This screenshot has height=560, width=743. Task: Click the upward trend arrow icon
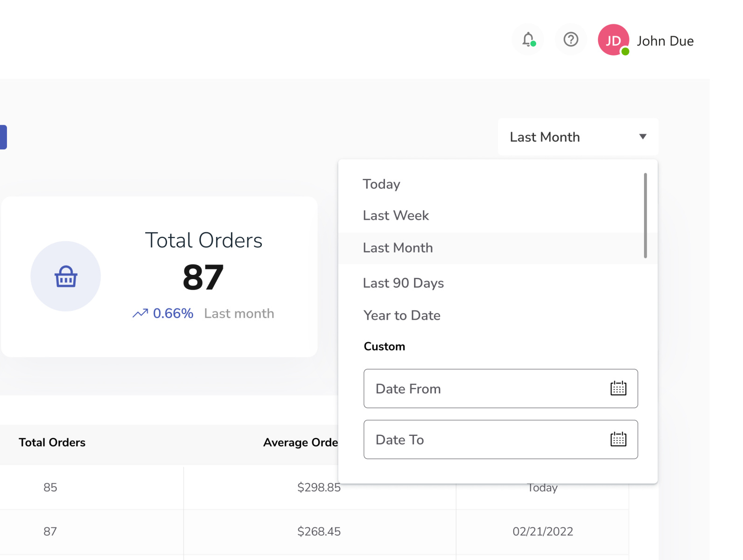[x=140, y=314]
